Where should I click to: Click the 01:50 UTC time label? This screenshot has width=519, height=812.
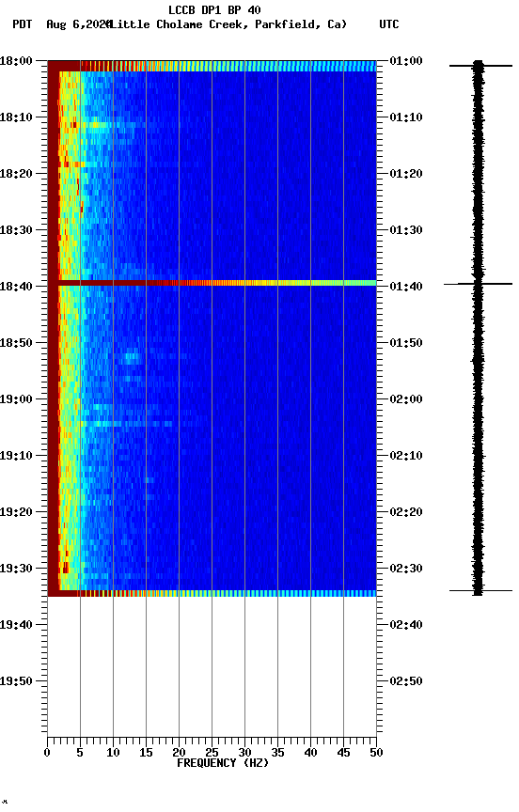pyautogui.click(x=406, y=343)
